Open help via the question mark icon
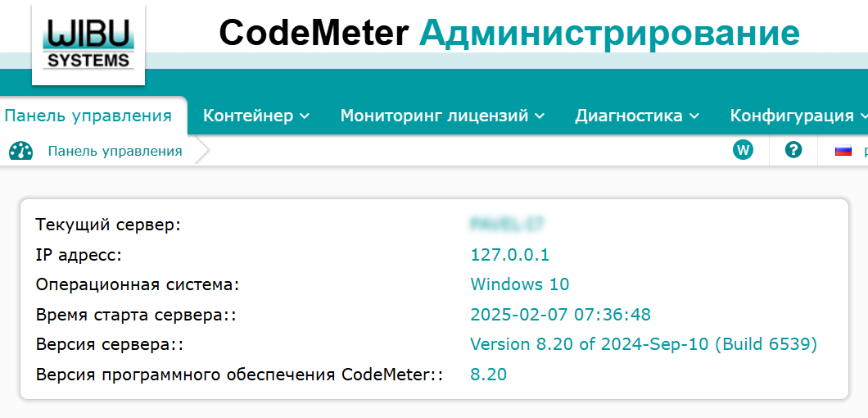The height and width of the screenshot is (418, 868). tap(793, 150)
